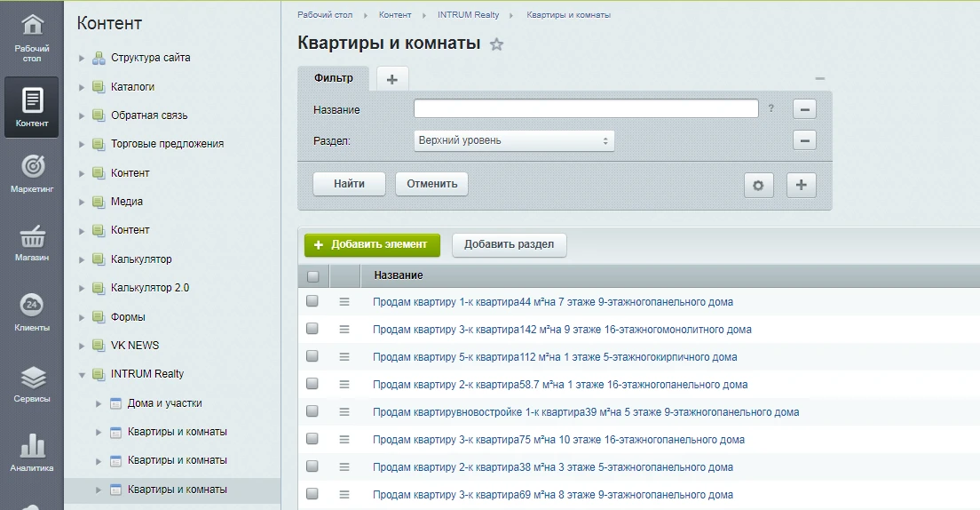Viewport: 980px width, 510px height.
Task: Sort by Название column header
Action: (x=398, y=275)
